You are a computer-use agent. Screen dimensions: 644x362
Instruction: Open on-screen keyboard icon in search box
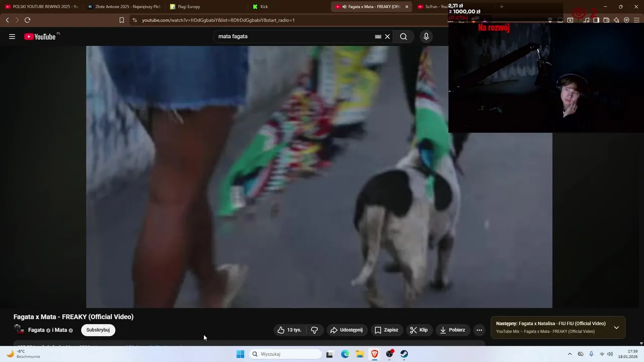coord(378,36)
